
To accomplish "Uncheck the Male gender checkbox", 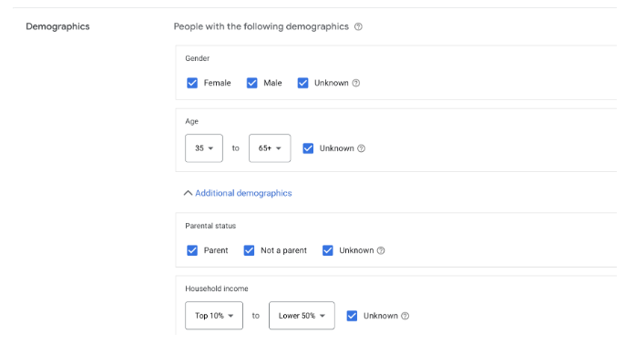I will tap(252, 83).
